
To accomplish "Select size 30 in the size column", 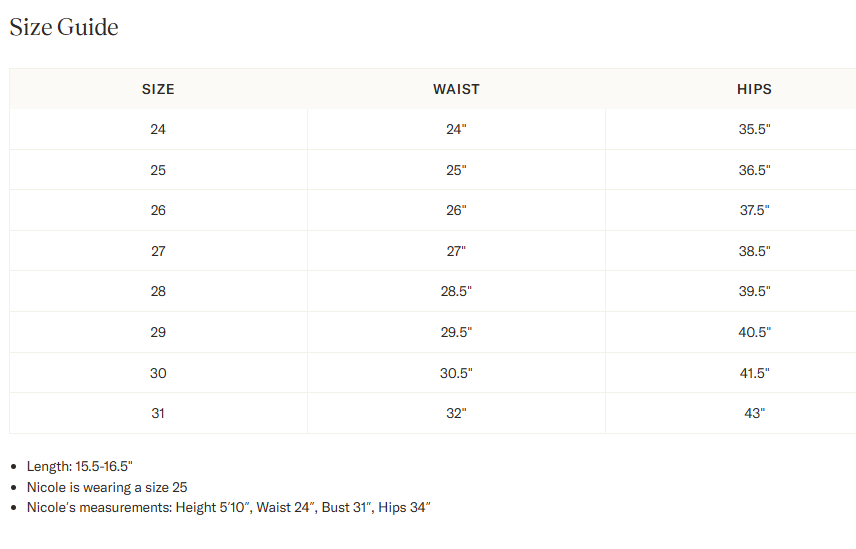I will [x=158, y=373].
